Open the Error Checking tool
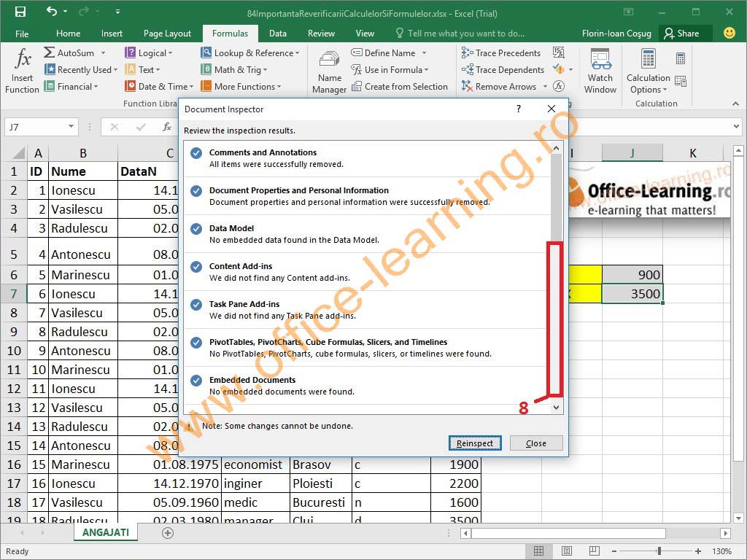Image resolution: width=747 pixels, height=560 pixels. [x=558, y=69]
